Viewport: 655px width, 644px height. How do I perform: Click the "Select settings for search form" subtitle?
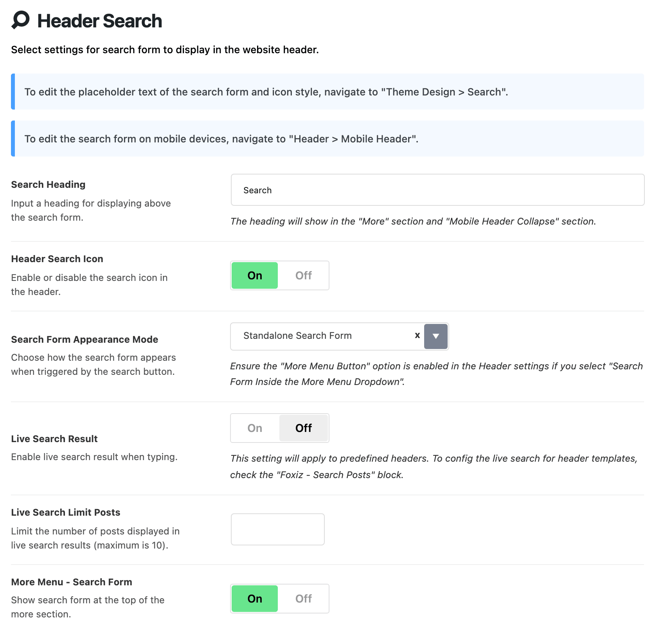(165, 50)
